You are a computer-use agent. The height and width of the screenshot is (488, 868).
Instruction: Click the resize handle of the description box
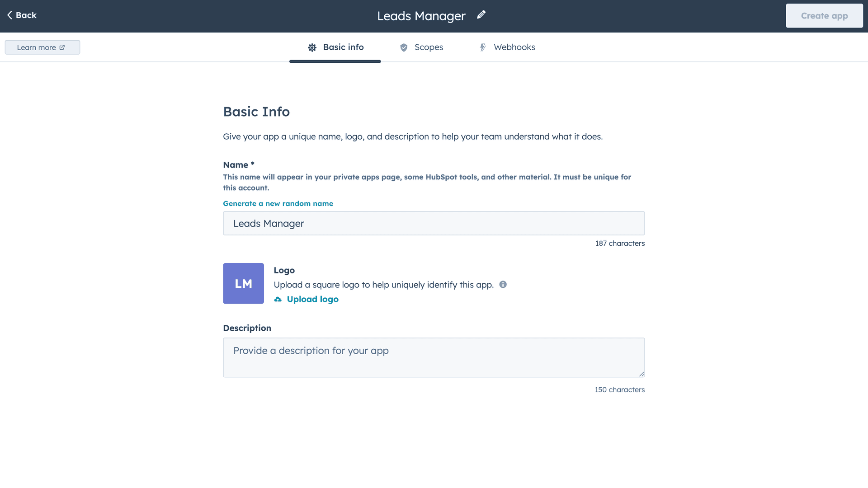click(x=642, y=374)
